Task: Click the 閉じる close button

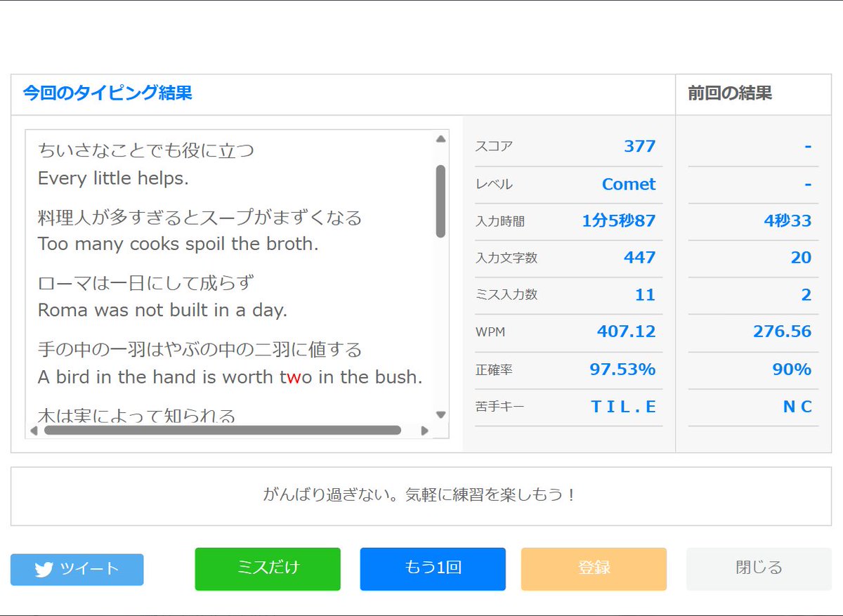Action: pyautogui.click(x=759, y=569)
